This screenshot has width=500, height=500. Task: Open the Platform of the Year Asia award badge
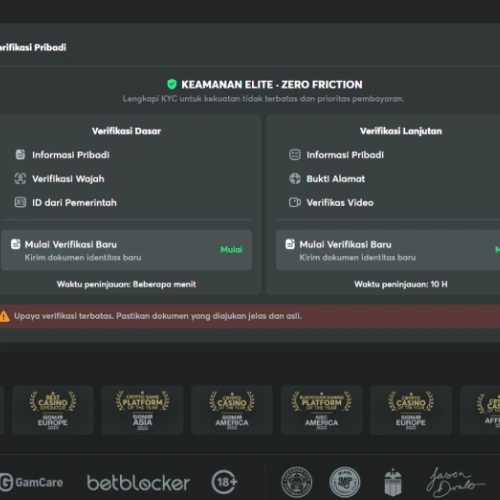142,410
